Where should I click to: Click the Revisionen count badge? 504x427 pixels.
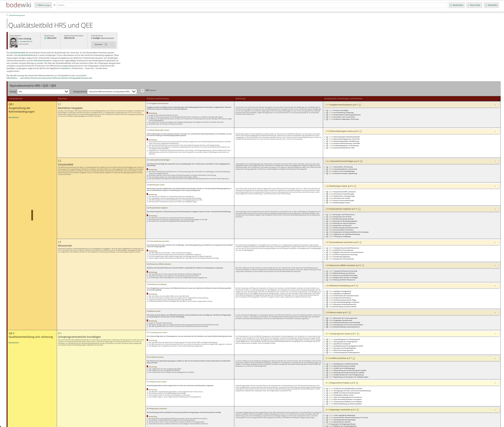tap(106, 45)
